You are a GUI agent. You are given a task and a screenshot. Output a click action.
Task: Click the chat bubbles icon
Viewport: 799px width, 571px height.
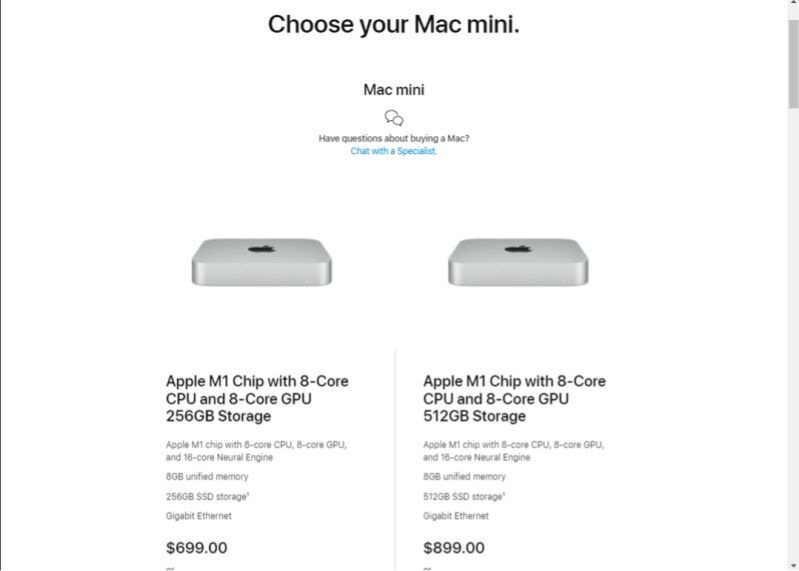pos(394,118)
